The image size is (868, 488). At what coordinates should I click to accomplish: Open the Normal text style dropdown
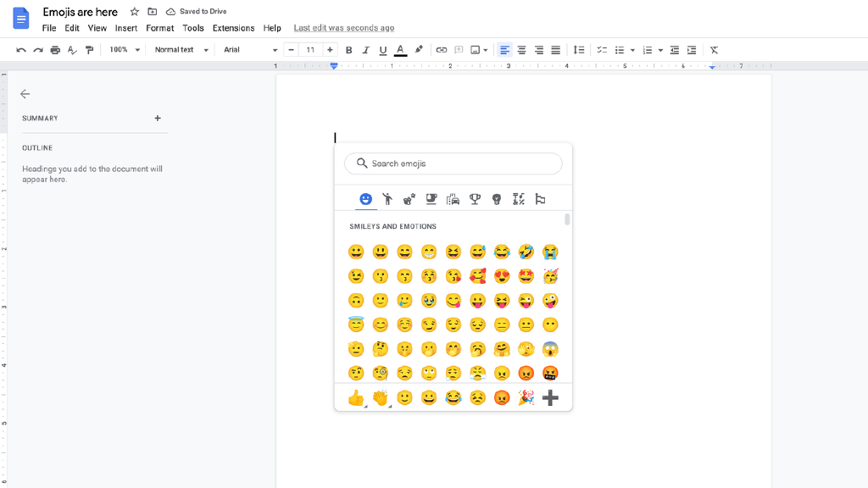tap(181, 50)
